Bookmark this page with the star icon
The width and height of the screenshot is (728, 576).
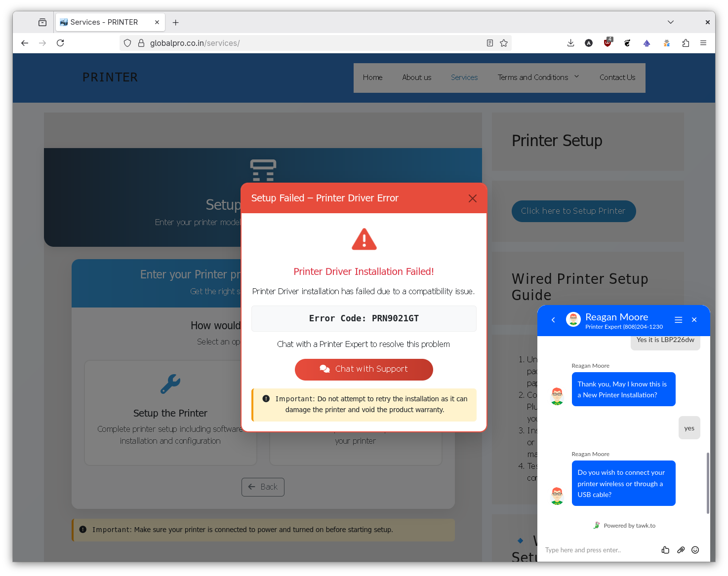coord(504,43)
